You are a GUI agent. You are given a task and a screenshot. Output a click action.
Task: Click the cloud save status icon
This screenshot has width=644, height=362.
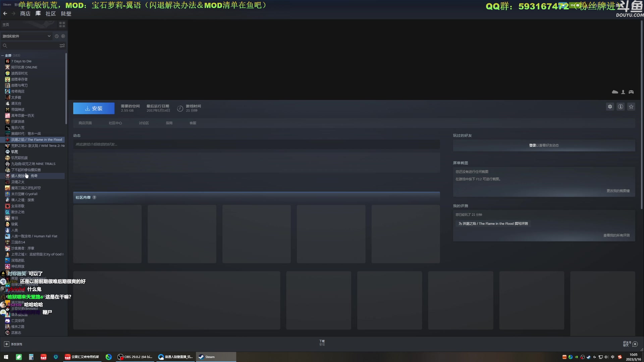pyautogui.click(x=615, y=92)
